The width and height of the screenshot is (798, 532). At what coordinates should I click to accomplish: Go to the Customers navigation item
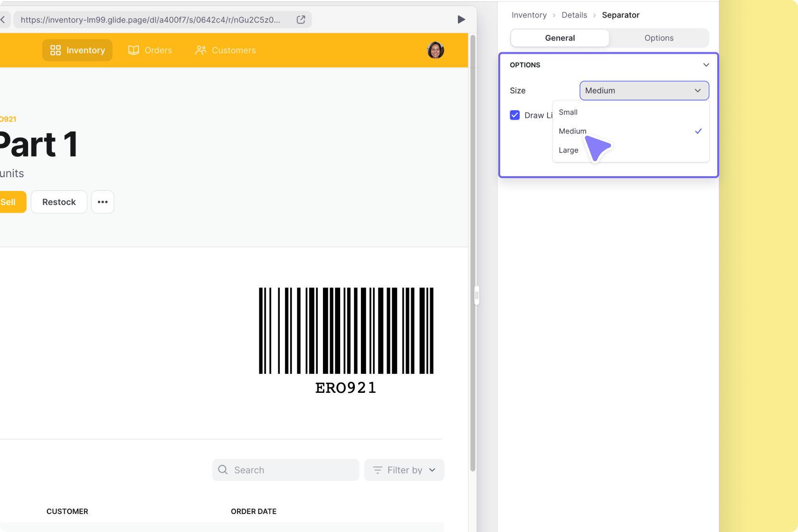(226, 50)
